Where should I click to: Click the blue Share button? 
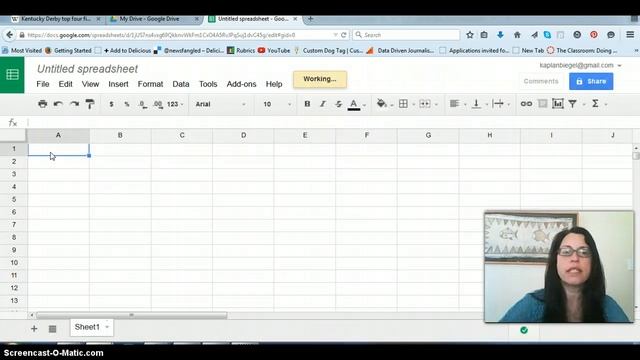(591, 81)
